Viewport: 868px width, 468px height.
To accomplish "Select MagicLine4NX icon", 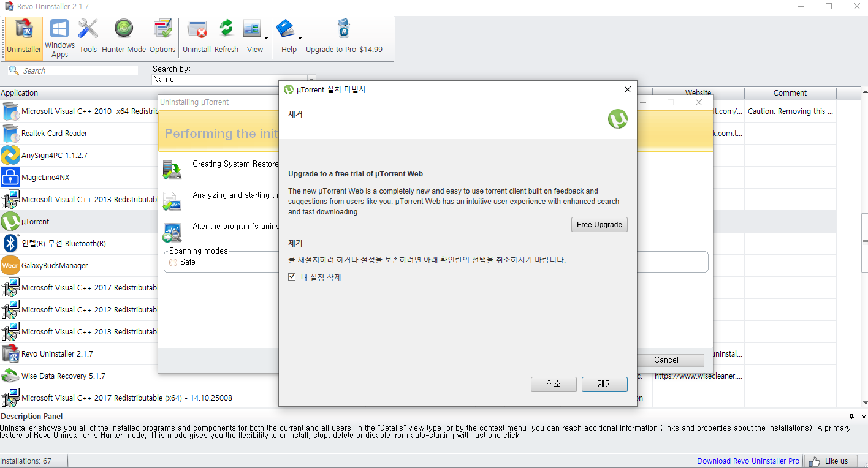I will click(x=10, y=177).
